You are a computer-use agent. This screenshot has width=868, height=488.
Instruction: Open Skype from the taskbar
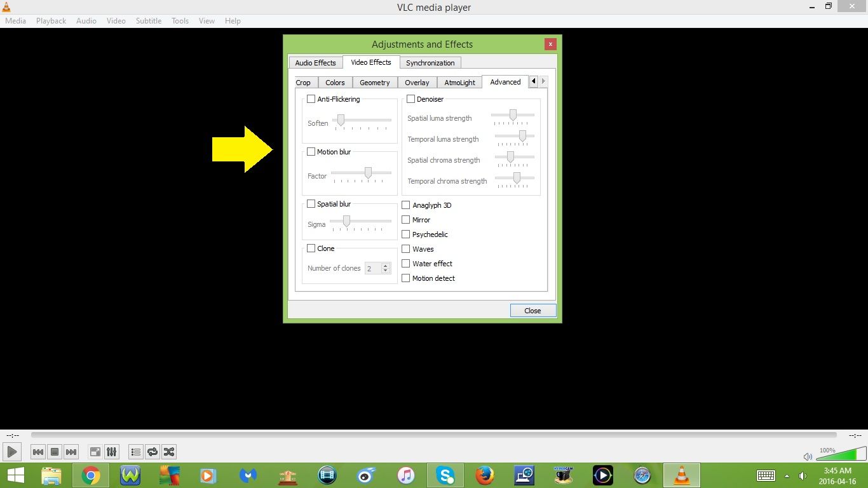(445, 475)
